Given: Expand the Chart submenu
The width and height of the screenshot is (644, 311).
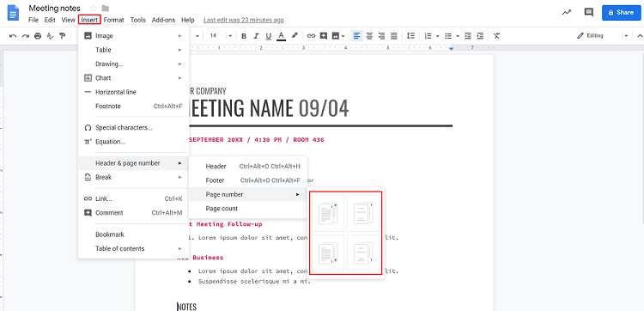Looking at the screenshot, I should point(133,77).
